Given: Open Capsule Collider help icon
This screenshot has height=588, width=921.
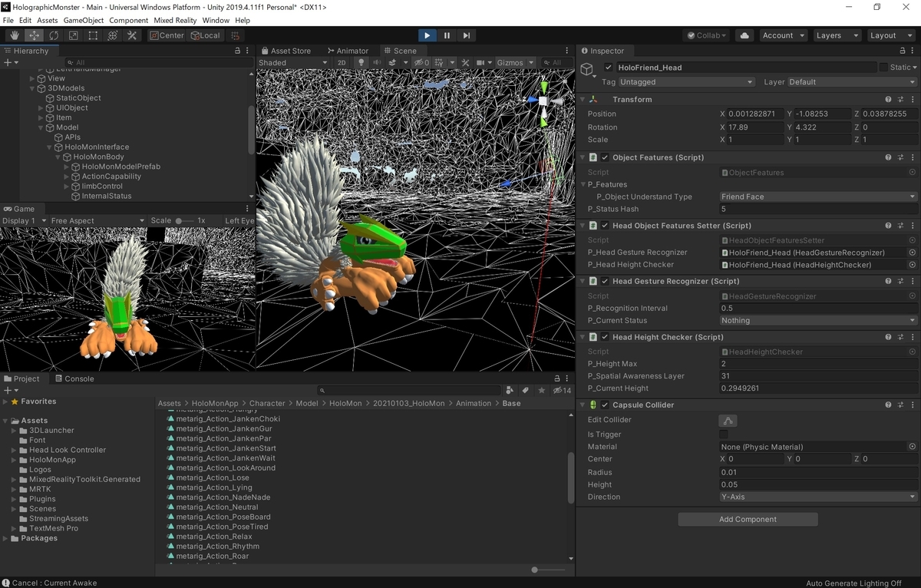Looking at the screenshot, I should [x=888, y=405].
